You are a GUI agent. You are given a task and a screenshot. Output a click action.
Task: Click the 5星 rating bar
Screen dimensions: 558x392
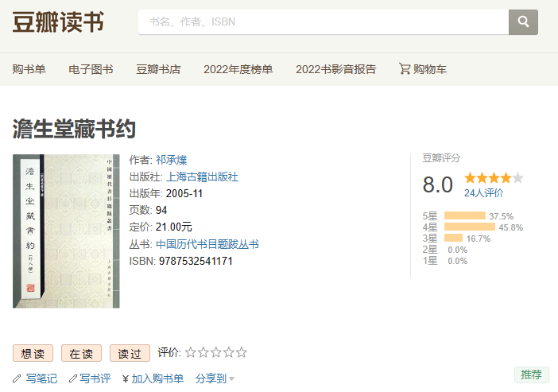point(465,215)
